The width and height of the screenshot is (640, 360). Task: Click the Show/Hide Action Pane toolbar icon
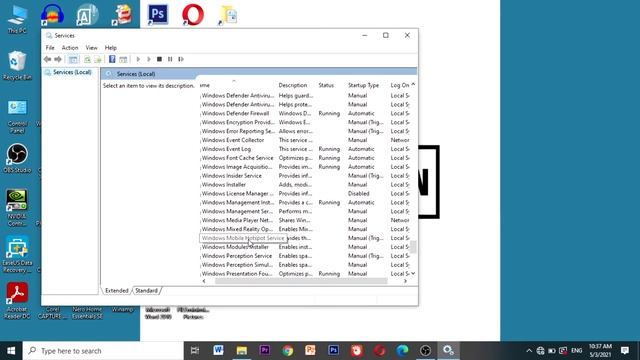tap(123, 59)
